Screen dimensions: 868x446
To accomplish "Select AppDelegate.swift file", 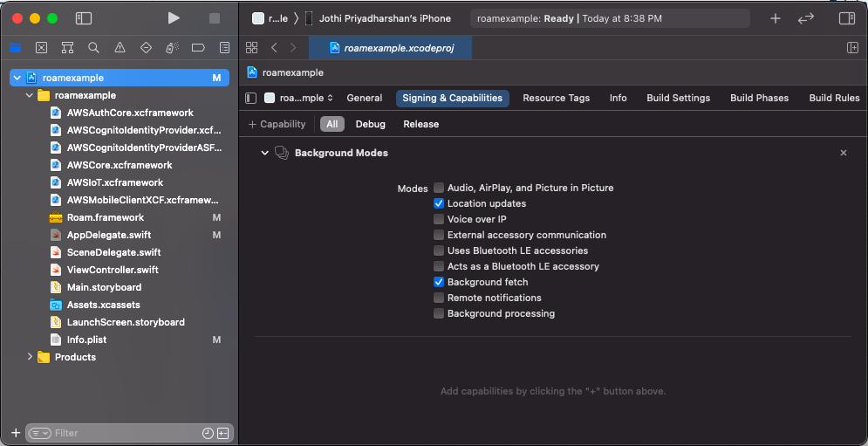I will [108, 235].
